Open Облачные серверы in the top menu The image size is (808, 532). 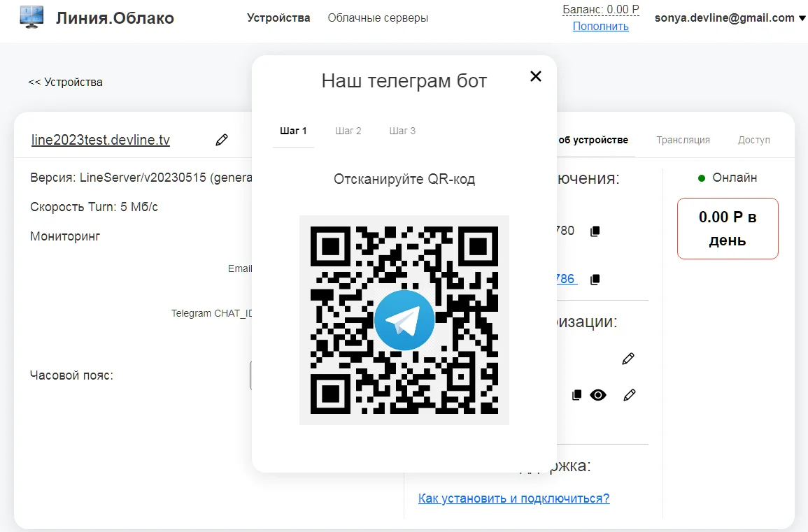coord(378,18)
